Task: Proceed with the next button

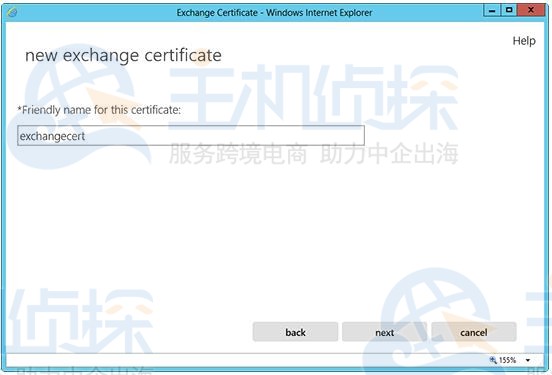Action: pos(384,332)
